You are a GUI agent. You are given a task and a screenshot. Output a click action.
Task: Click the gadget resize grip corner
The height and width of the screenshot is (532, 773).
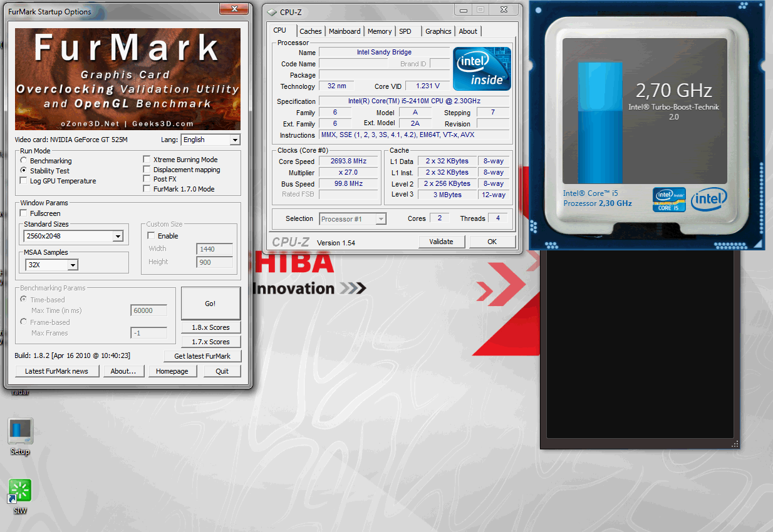click(735, 444)
